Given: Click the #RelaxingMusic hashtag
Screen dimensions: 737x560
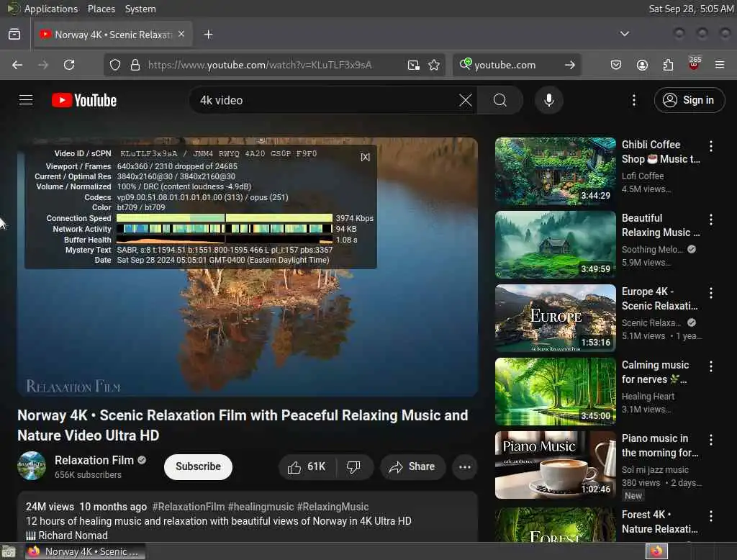Looking at the screenshot, I should [333, 507].
